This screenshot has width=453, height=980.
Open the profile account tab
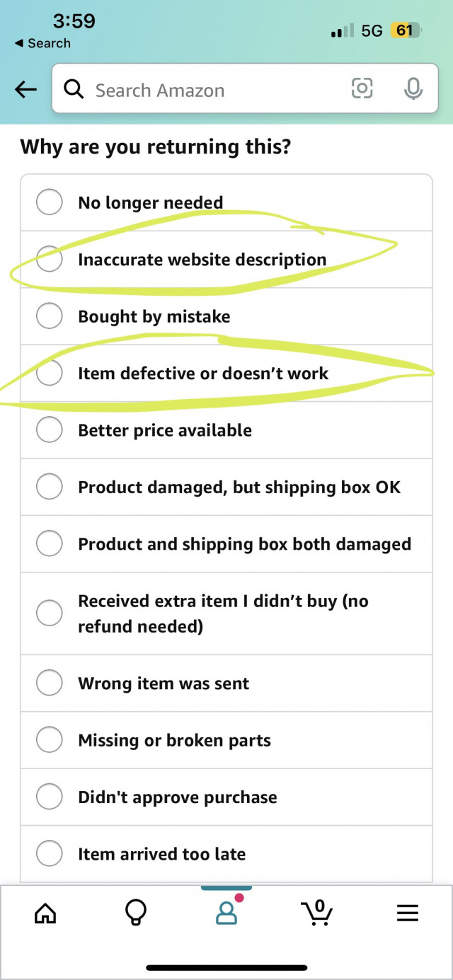pos(226,913)
